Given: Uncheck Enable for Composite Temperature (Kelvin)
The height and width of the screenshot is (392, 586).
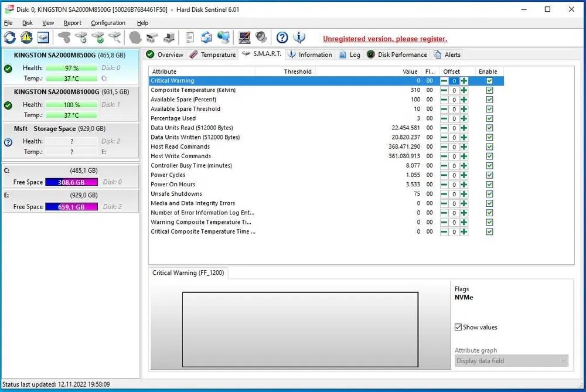Looking at the screenshot, I should [489, 90].
